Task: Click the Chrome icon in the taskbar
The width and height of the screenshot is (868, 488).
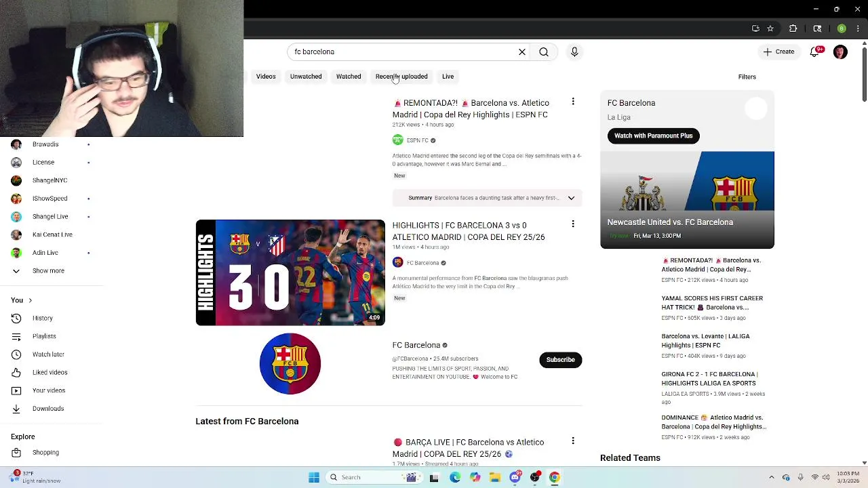Action: (555, 477)
